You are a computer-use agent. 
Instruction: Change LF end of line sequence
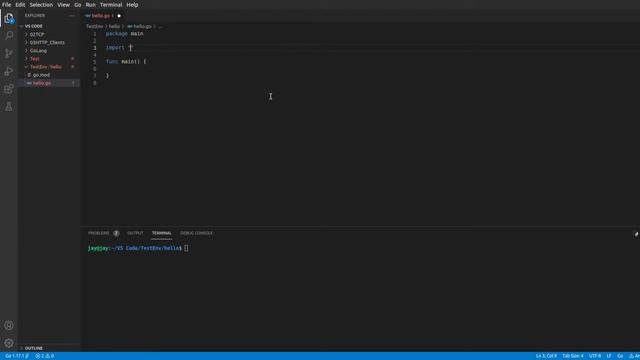point(609,356)
